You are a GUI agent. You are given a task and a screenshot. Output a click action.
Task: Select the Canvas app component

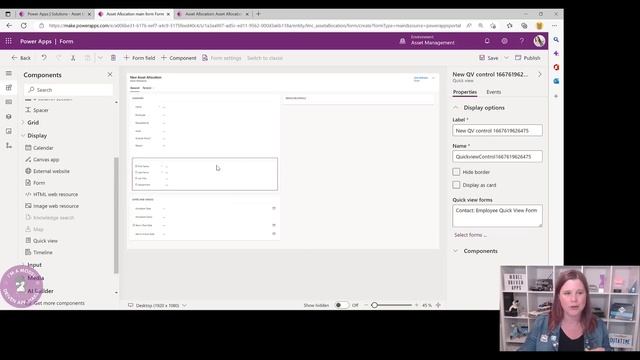(x=42, y=160)
